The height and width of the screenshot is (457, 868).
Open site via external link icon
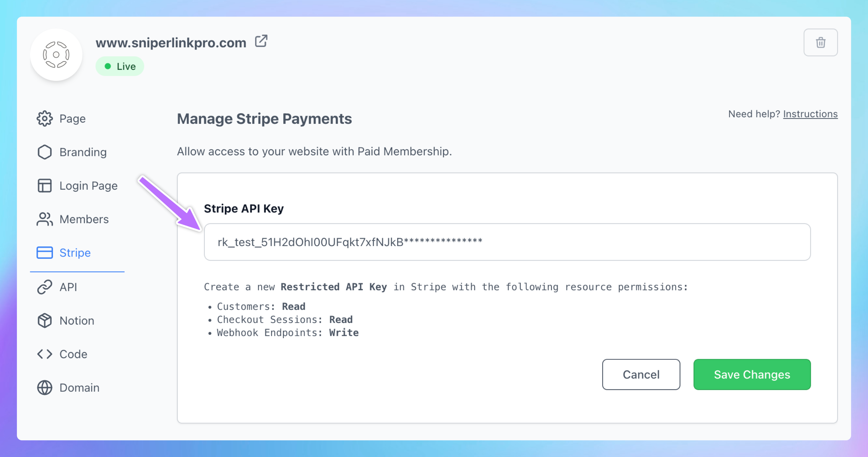pyautogui.click(x=261, y=41)
